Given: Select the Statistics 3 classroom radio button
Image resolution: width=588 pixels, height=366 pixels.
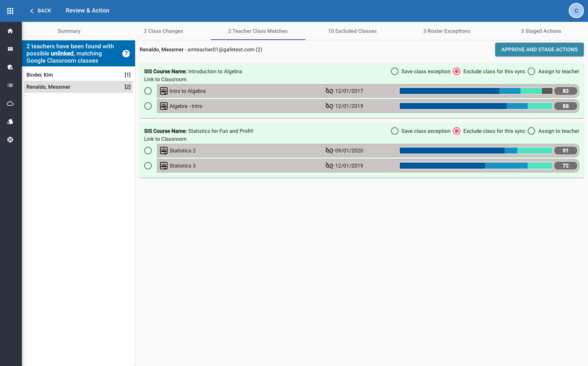Looking at the screenshot, I should click(x=148, y=166).
